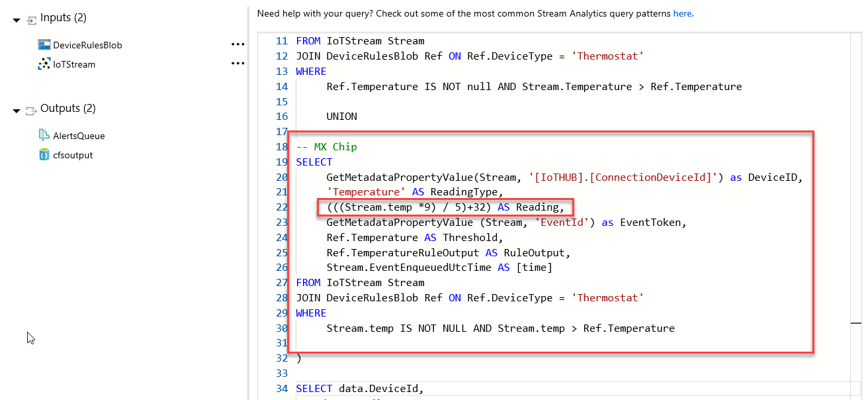
Task: Click line number 18 in the gutter
Action: coord(282,147)
